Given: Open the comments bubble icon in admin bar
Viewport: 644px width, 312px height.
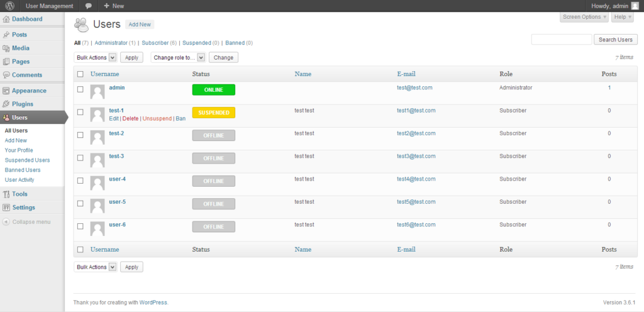Looking at the screenshot, I should click(x=88, y=6).
